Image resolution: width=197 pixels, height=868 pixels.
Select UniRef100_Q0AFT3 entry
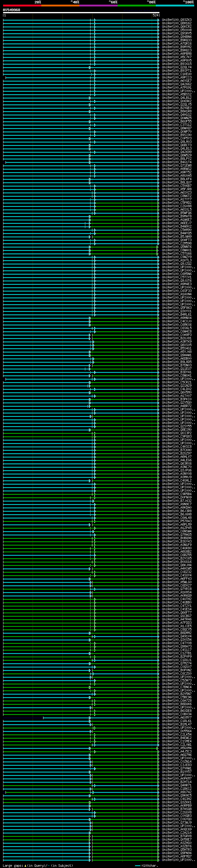(x=177, y=240)
